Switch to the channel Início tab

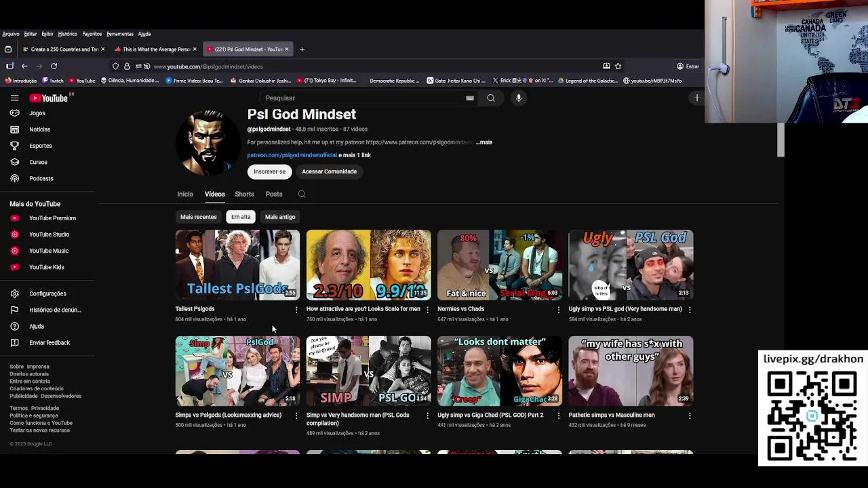click(185, 195)
